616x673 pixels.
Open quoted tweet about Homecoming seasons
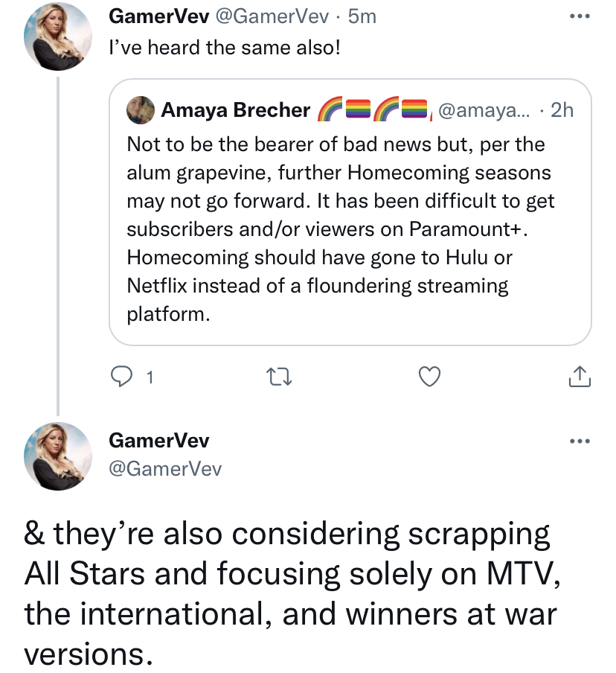(x=350, y=212)
